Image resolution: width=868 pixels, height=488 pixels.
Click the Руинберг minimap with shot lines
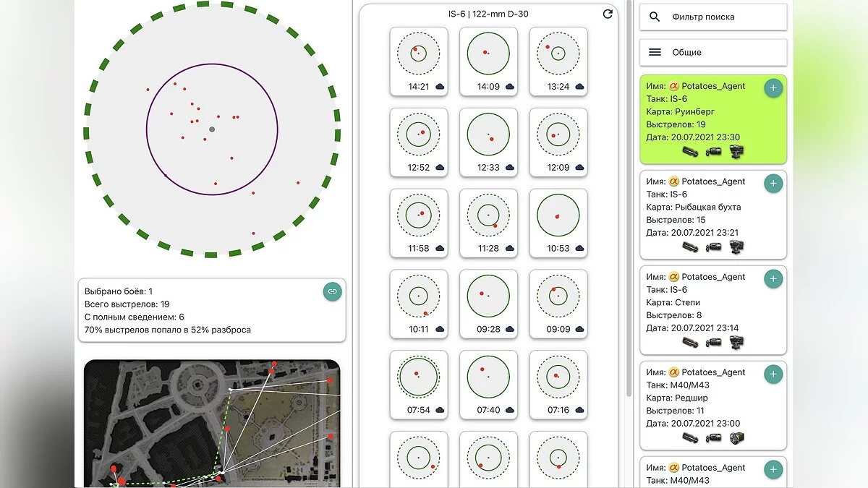click(x=211, y=423)
